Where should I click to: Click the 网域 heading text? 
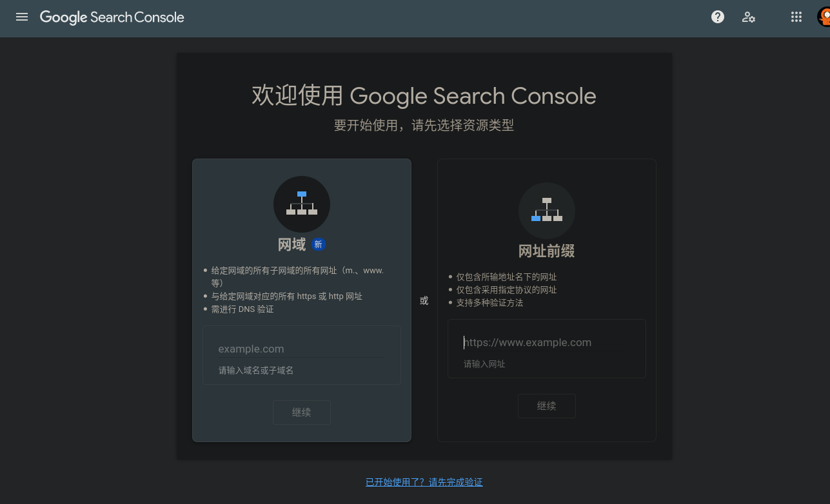291,245
